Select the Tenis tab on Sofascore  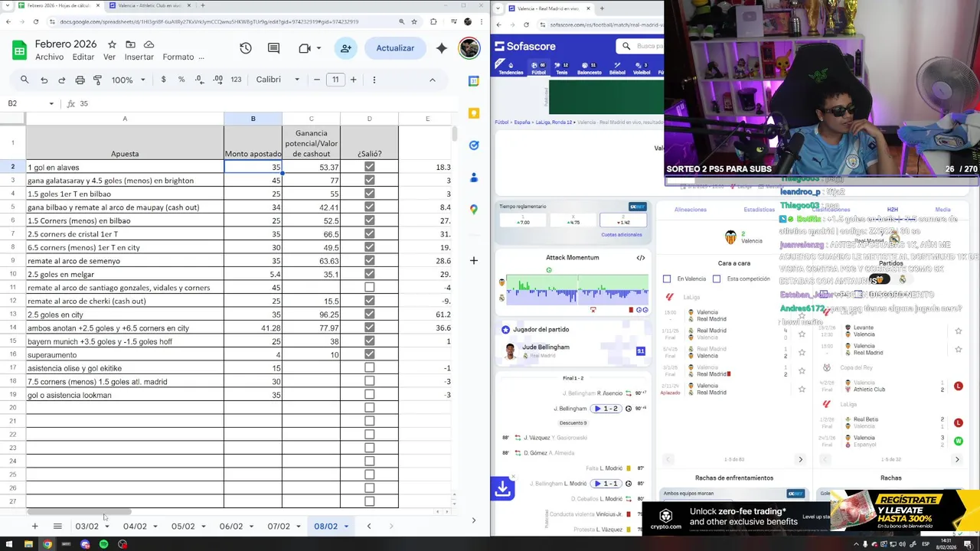561,68
